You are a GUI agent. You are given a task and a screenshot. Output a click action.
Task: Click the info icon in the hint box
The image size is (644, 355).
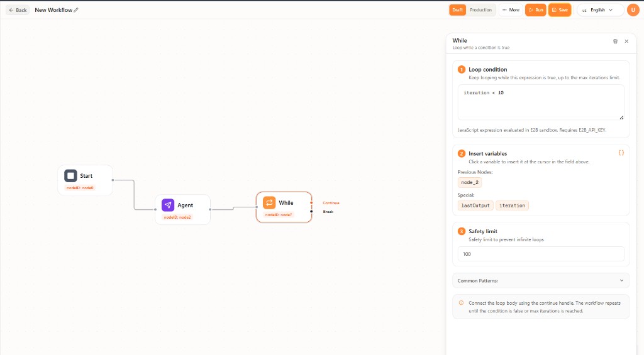tap(461, 303)
